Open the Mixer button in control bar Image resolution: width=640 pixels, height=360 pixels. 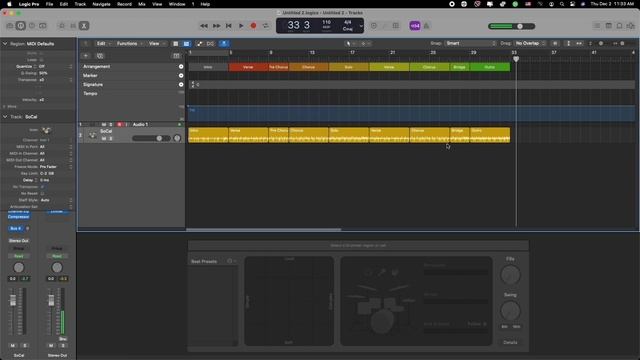point(73,26)
